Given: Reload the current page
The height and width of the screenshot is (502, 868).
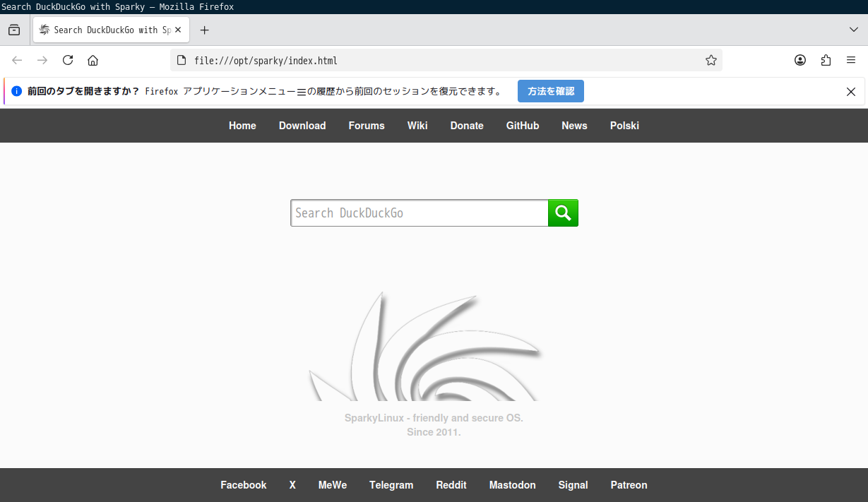Looking at the screenshot, I should (x=68, y=60).
